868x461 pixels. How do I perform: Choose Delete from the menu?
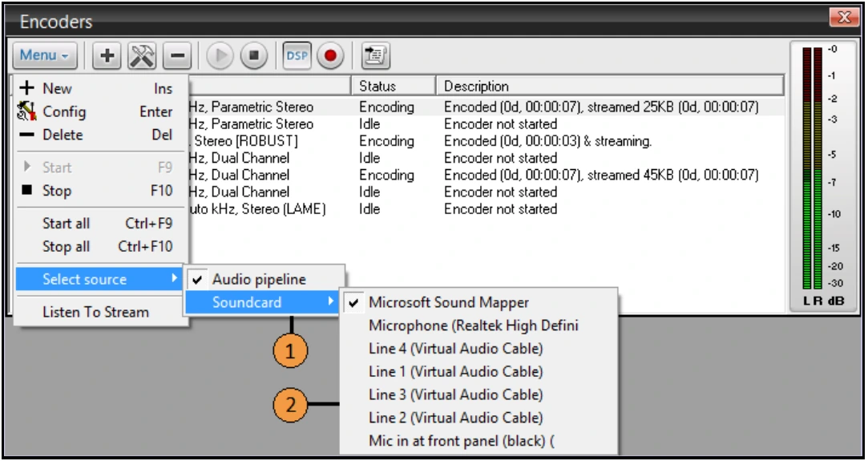(x=101, y=135)
